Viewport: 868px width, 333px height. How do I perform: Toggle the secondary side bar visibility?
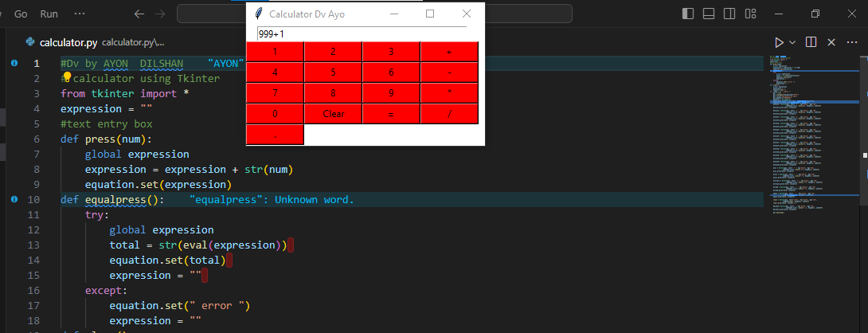pyautogui.click(x=728, y=14)
